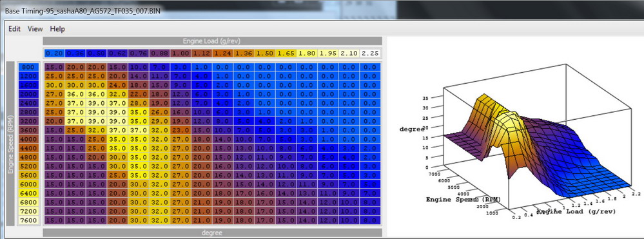644x239 pixels.
Task: Select the 1200 RPM row header
Action: [x=29, y=76]
